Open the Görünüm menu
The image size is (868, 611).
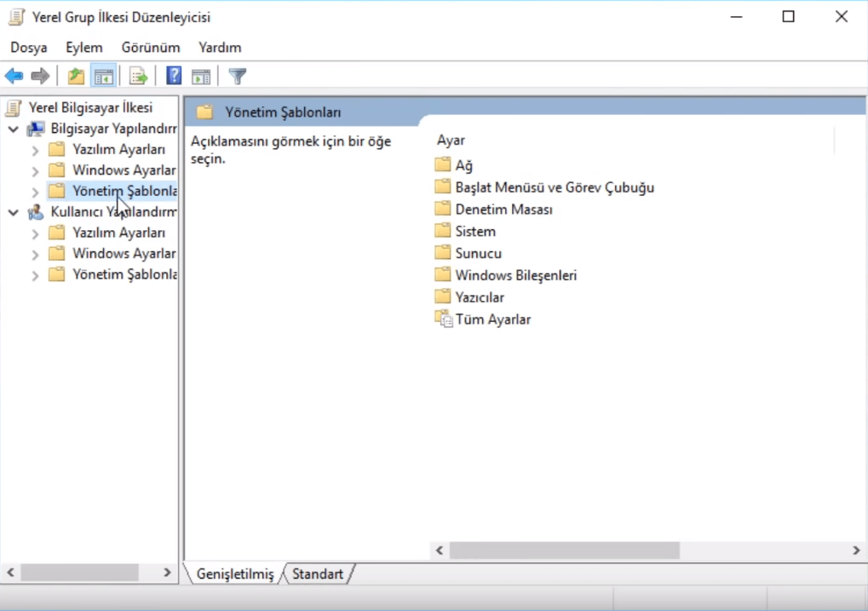(151, 48)
